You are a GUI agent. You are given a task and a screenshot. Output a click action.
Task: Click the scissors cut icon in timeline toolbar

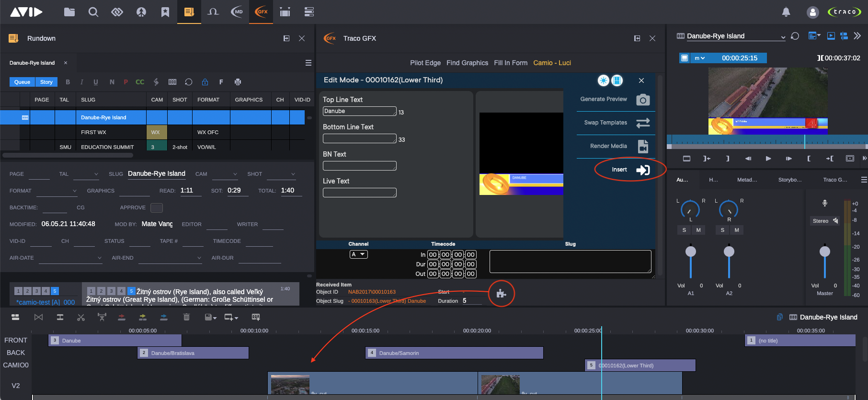[81, 317]
